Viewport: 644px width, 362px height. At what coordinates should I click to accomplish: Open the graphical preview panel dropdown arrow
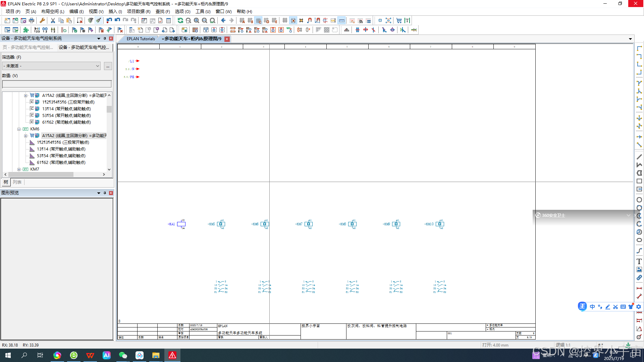pos(99,193)
